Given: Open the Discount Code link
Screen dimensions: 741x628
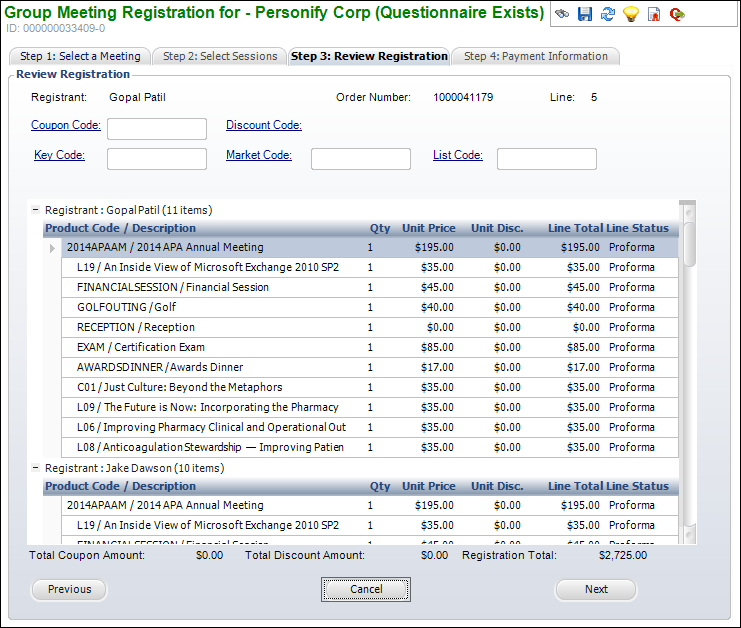Looking at the screenshot, I should [264, 125].
